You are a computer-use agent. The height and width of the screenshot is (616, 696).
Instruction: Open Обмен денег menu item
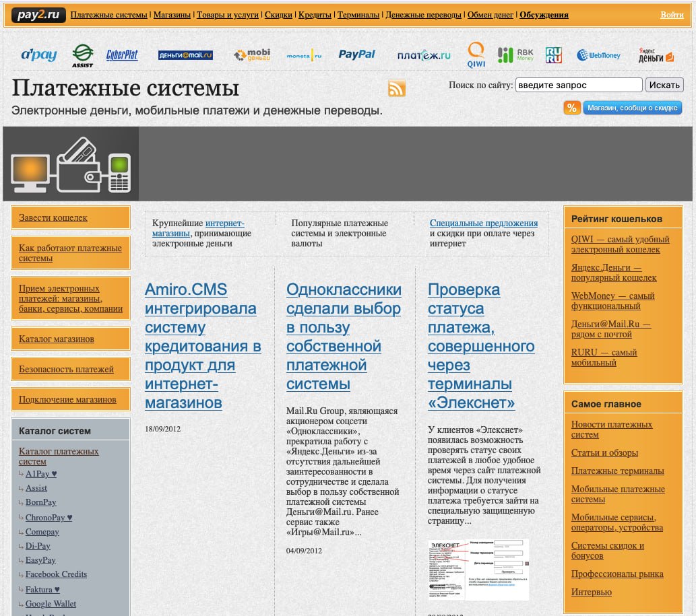[x=490, y=15]
